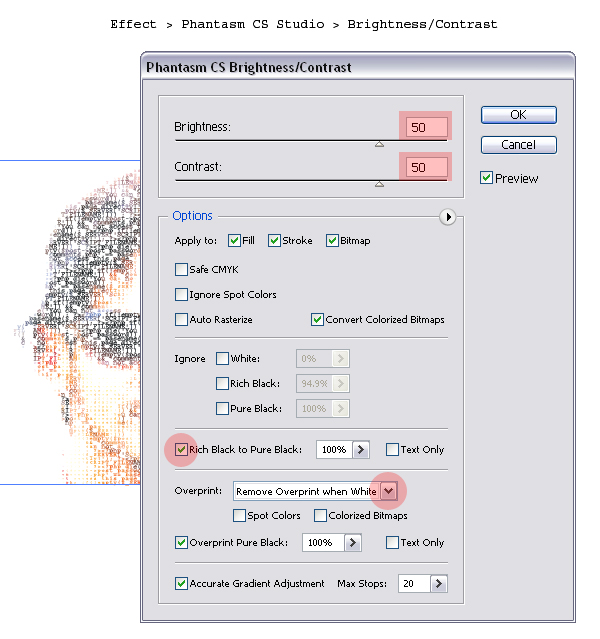
Task: Click the Brightness slider handle
Action: [x=379, y=144]
